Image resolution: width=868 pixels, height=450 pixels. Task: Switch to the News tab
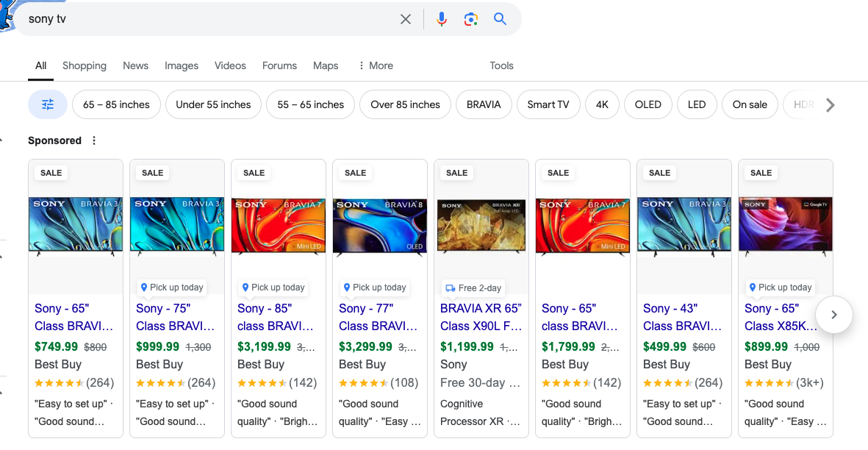click(136, 65)
